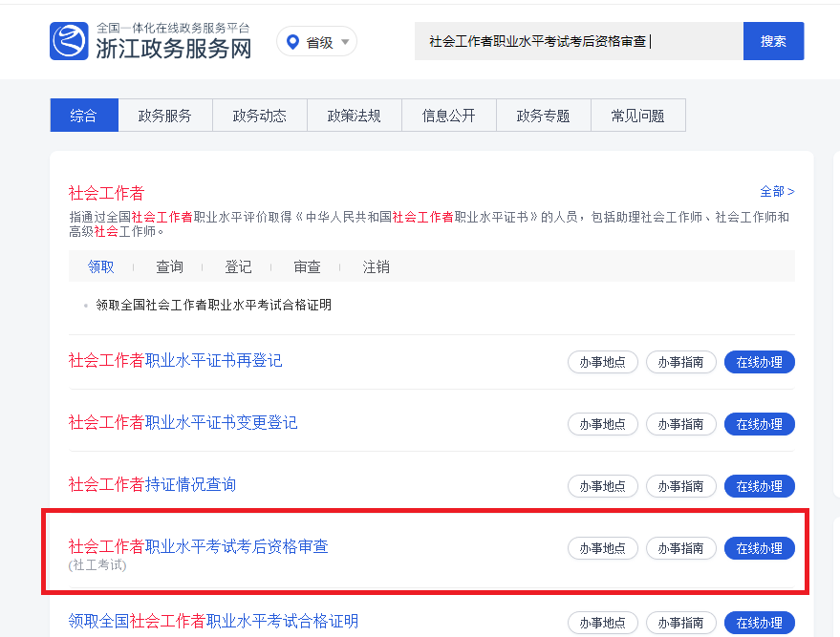Click 在线办理 for 证书变更登记
840x637 pixels.
point(760,424)
